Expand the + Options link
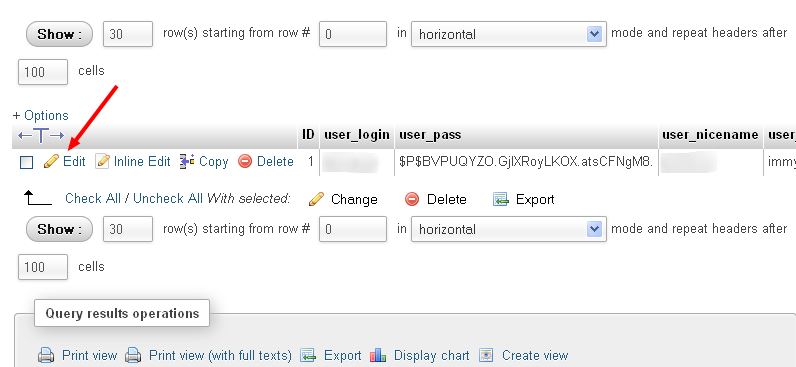 [41, 115]
